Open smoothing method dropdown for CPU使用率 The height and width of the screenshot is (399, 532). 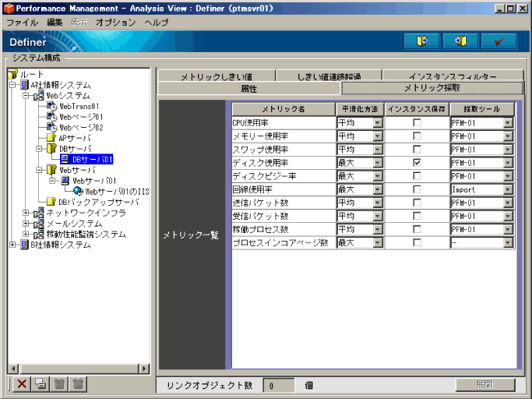(378, 122)
